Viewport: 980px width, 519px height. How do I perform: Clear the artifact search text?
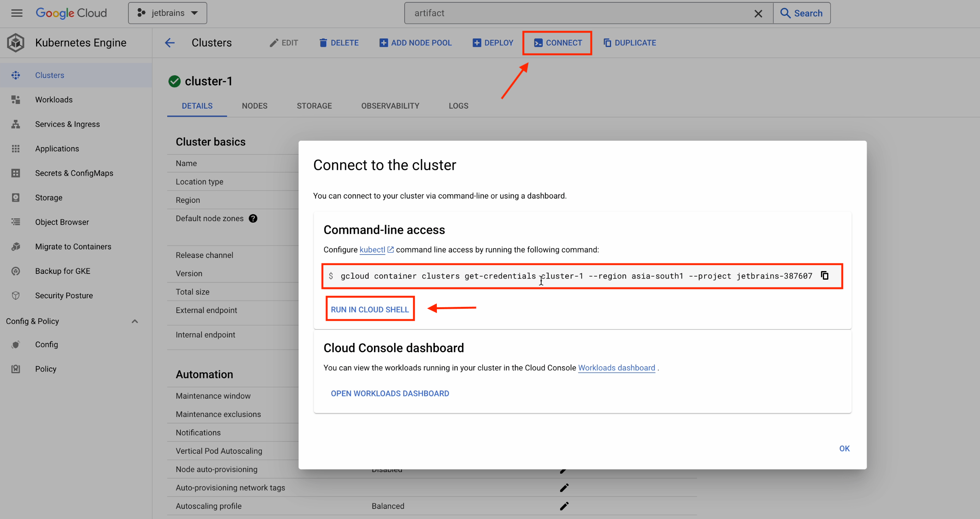[758, 14]
